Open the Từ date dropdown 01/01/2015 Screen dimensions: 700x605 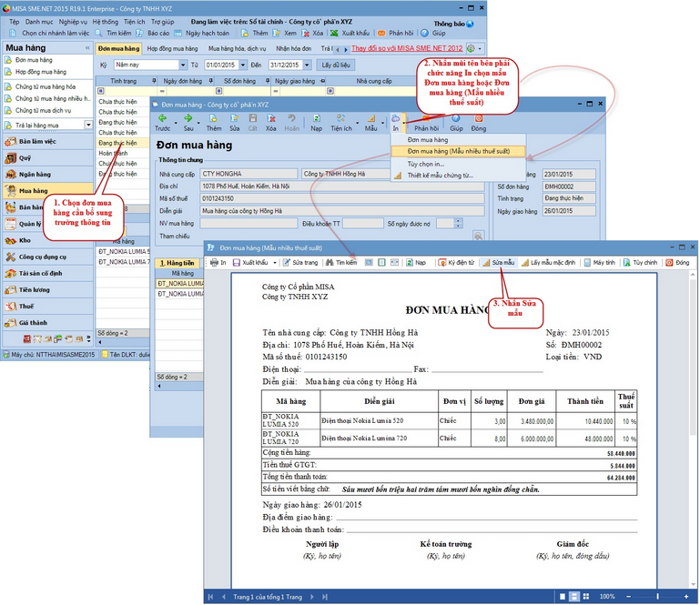click(243, 66)
